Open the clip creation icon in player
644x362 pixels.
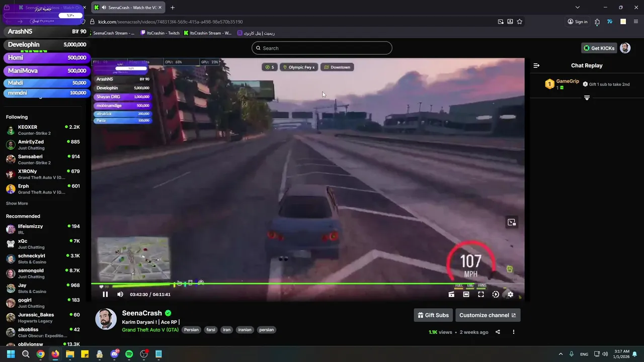451,295
